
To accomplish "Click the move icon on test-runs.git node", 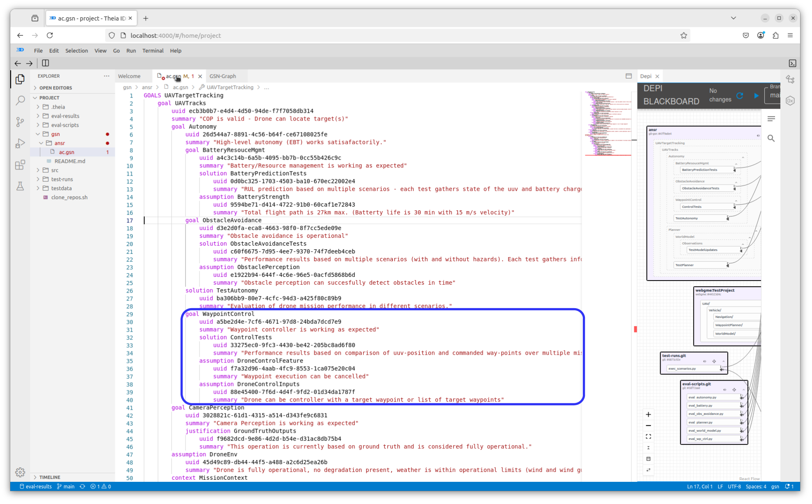I will point(714,362).
